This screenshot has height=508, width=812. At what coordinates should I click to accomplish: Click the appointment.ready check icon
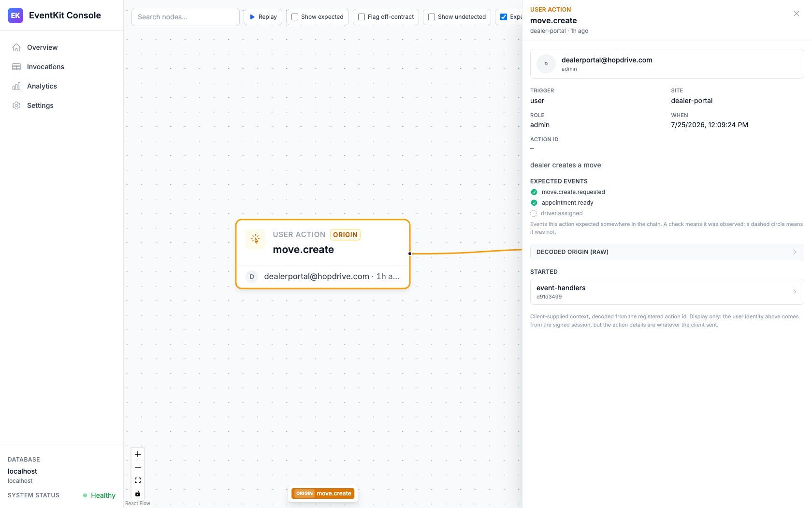click(x=534, y=203)
